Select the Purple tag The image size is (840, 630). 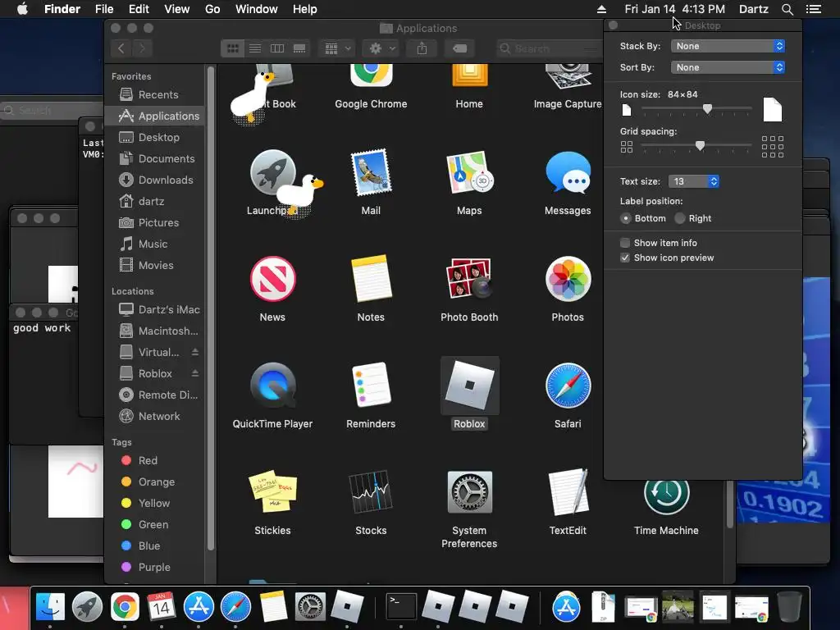click(x=155, y=568)
